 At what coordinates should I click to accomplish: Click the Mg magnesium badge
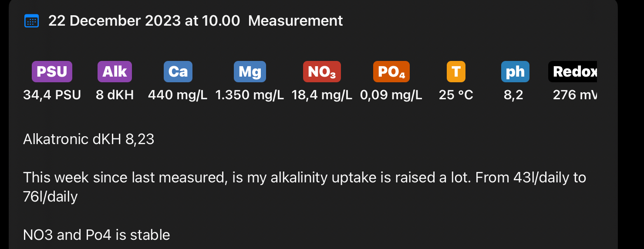(250, 72)
